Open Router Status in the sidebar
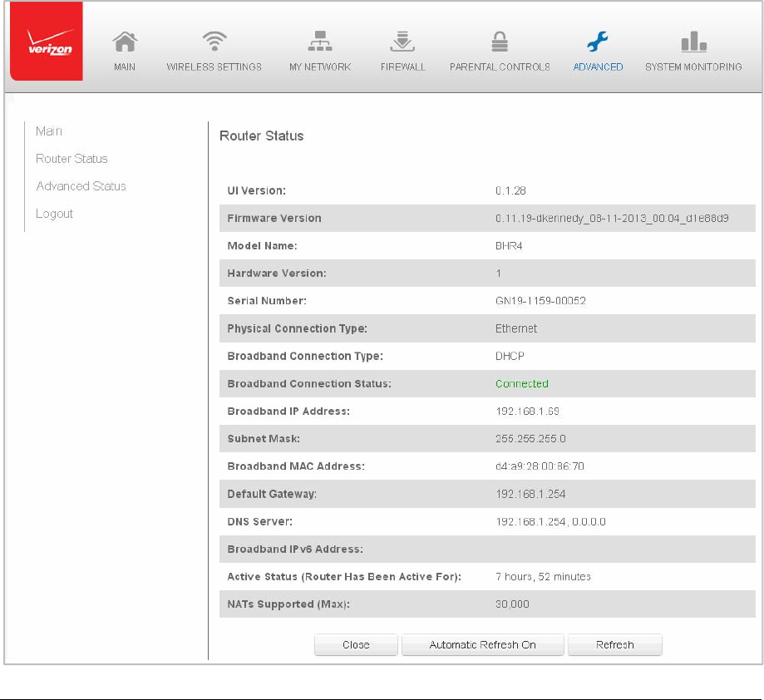The image size is (764, 700). coord(71,159)
